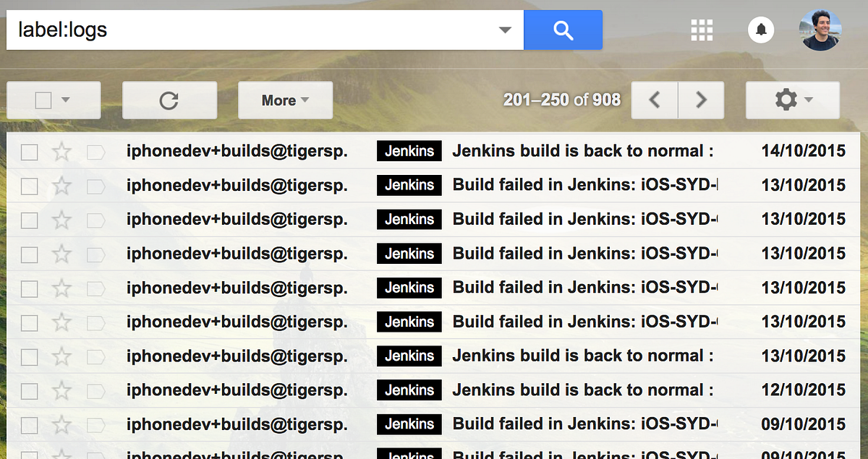
Task: Check the checkbox on the first email row
Action: [29, 151]
